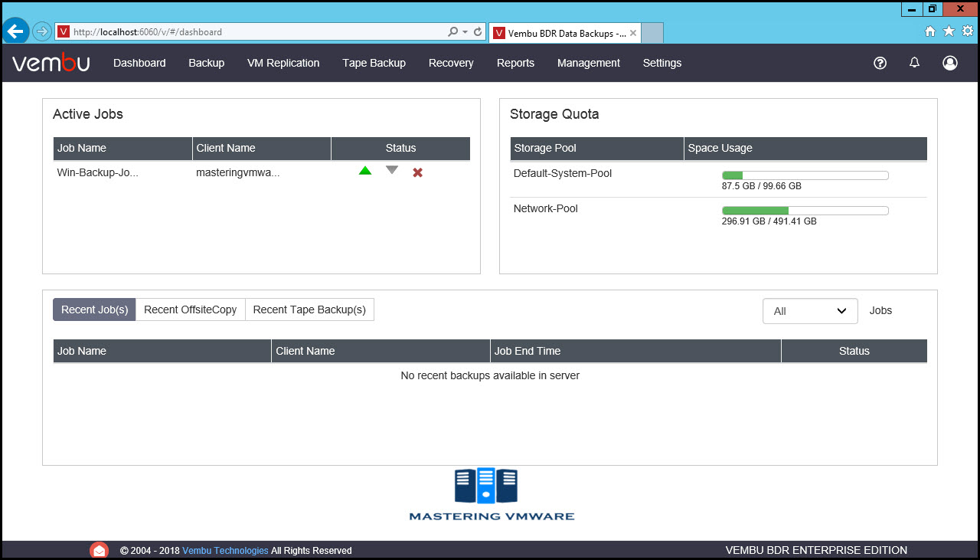Image resolution: width=980 pixels, height=560 pixels.
Task: Expand the All jobs filter dropdown
Action: point(810,311)
